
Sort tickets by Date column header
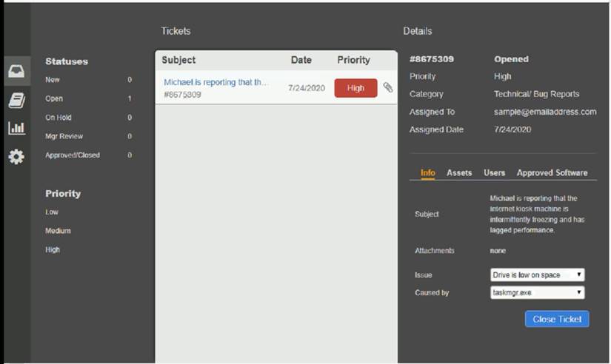[x=301, y=60]
